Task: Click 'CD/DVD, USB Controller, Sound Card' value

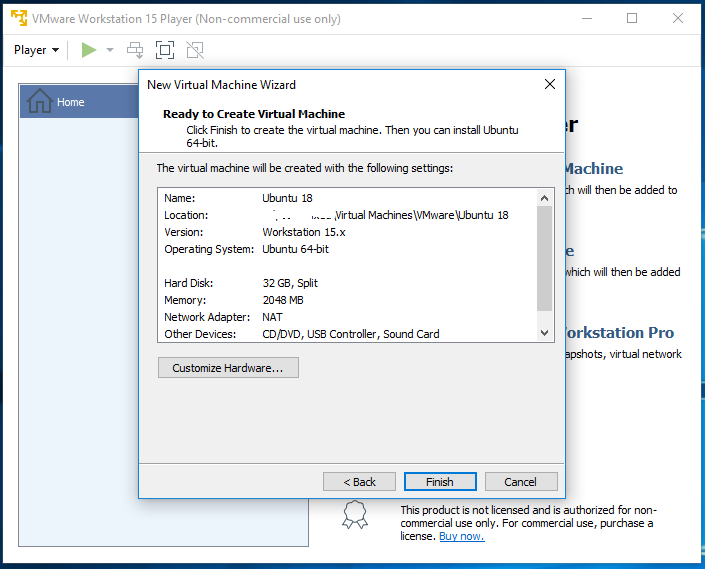Action: tap(351, 334)
